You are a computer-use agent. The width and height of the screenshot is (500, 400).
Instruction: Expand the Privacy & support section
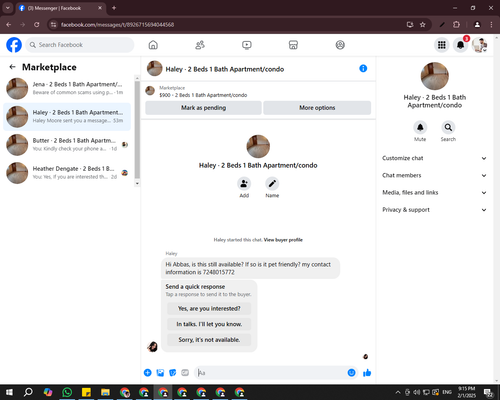(434, 210)
